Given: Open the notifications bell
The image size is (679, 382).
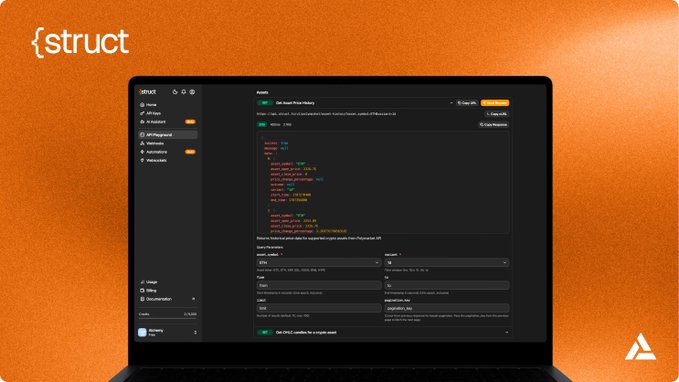Looking at the screenshot, I should point(184,92).
